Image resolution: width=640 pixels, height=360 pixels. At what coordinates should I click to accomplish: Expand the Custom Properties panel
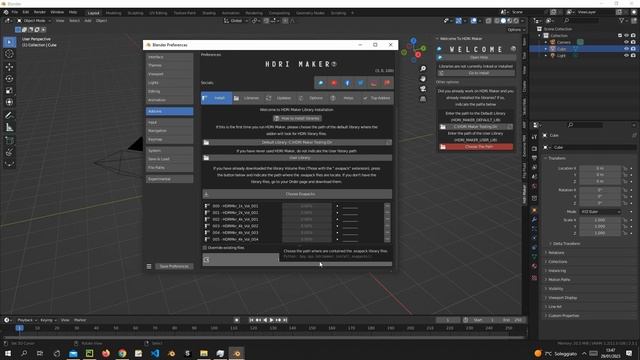click(563, 316)
